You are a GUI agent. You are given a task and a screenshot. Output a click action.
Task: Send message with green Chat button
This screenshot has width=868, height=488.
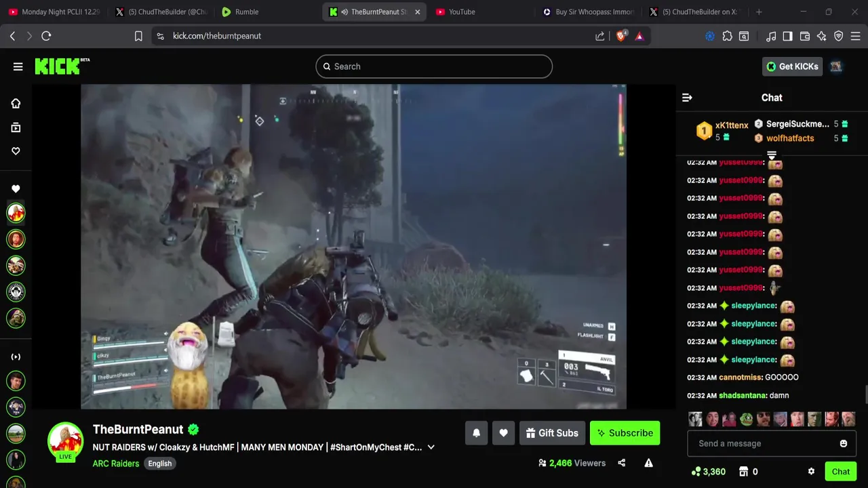coord(840,472)
